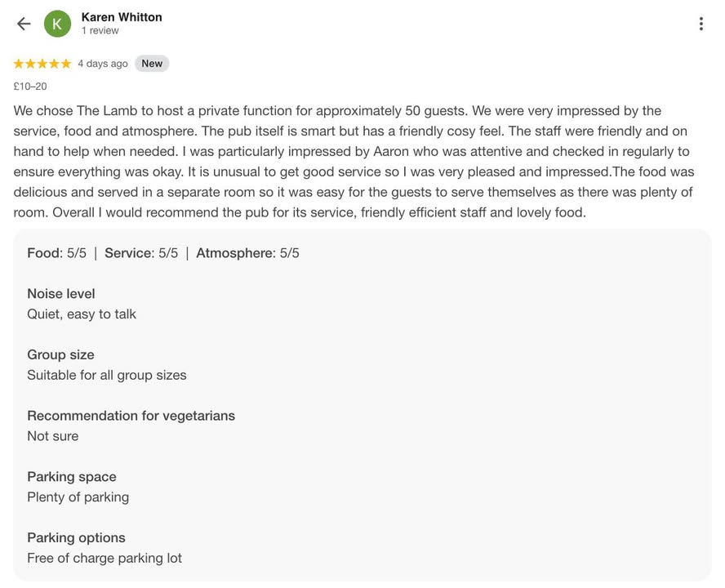Click the "1 review" count link
Image resolution: width=725 pixels, height=588 pixels.
(x=100, y=31)
